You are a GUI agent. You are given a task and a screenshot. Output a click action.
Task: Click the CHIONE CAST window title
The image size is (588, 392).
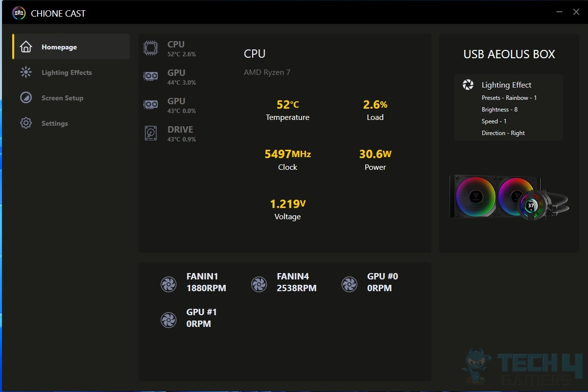coord(58,14)
